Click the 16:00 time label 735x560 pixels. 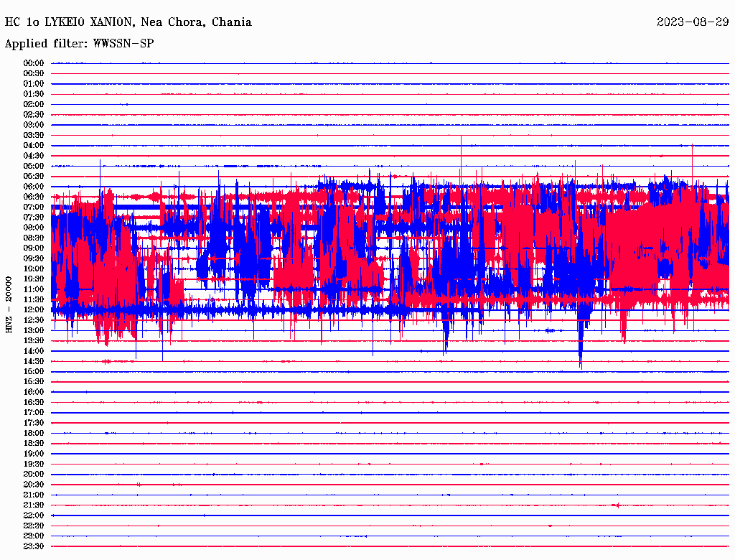pyautogui.click(x=34, y=392)
